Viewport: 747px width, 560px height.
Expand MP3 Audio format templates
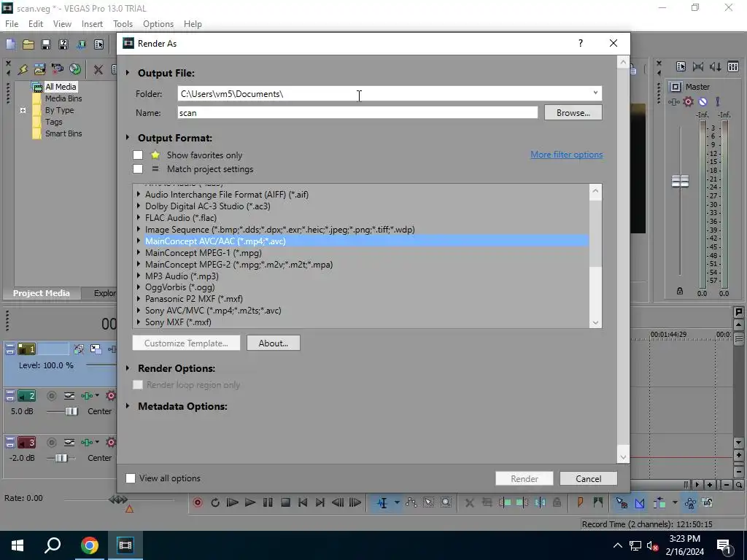139,276
